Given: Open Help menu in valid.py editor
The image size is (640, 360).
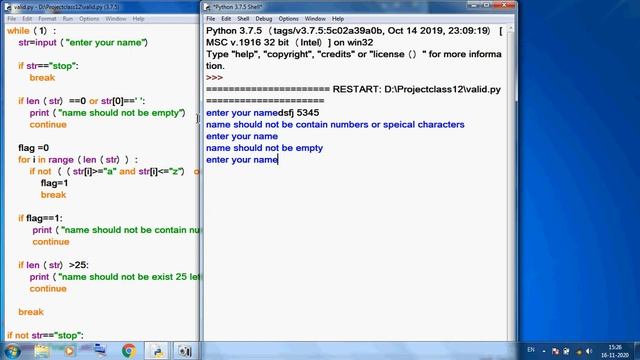Looking at the screenshot, I should point(138,19).
